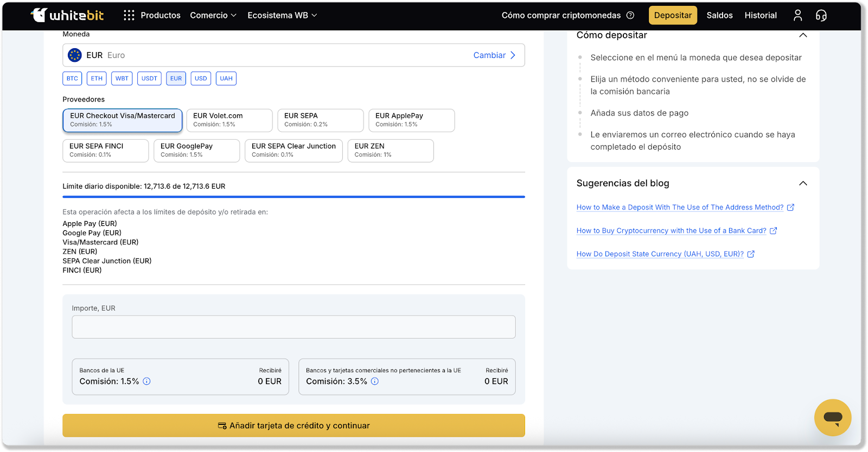
Task: Click the 'Proveedores' heading
Action: [84, 100]
